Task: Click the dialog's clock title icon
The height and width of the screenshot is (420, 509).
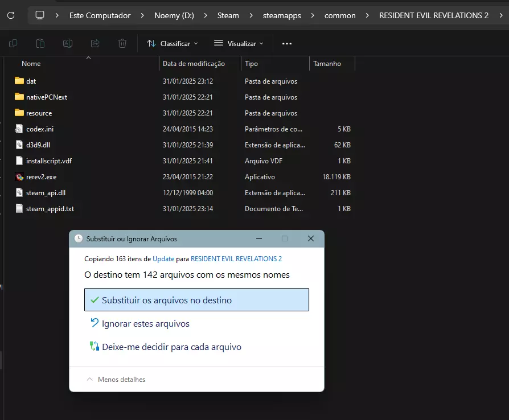Action: [x=79, y=238]
